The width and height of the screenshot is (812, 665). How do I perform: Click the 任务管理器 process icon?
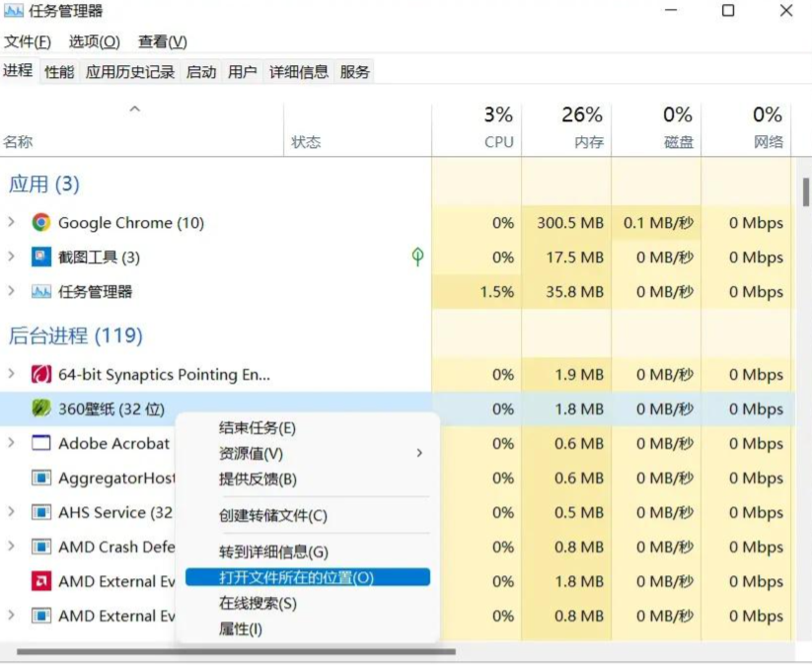[40, 292]
